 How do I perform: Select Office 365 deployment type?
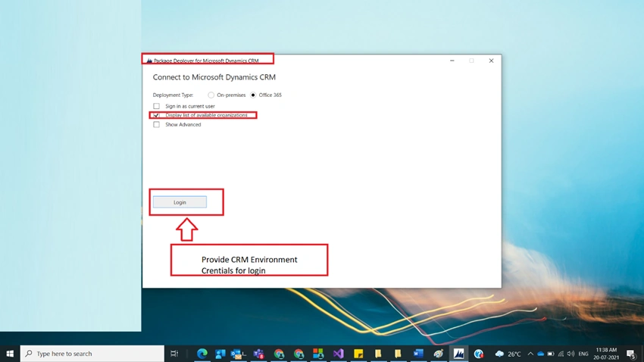253,95
